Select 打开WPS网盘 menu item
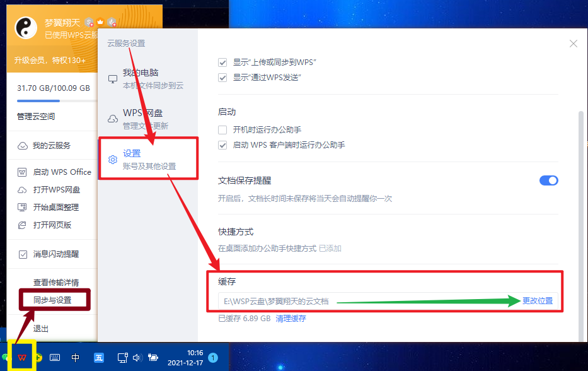This screenshot has width=588, height=371. point(57,190)
